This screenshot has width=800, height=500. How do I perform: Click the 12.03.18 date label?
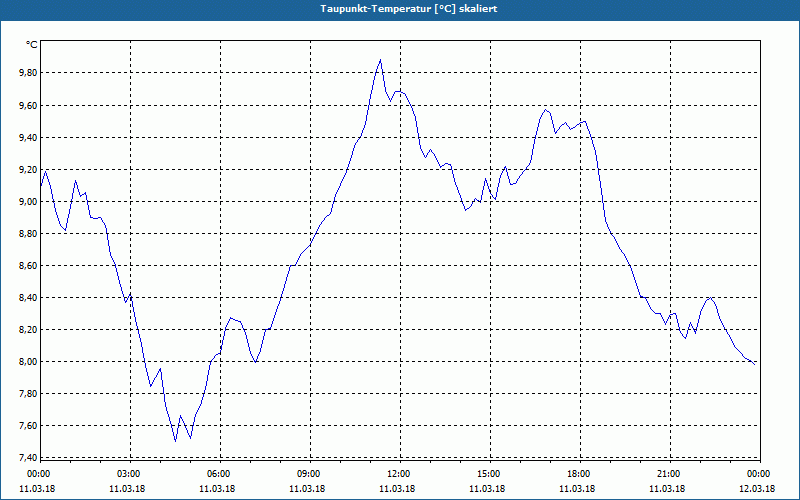point(757,489)
